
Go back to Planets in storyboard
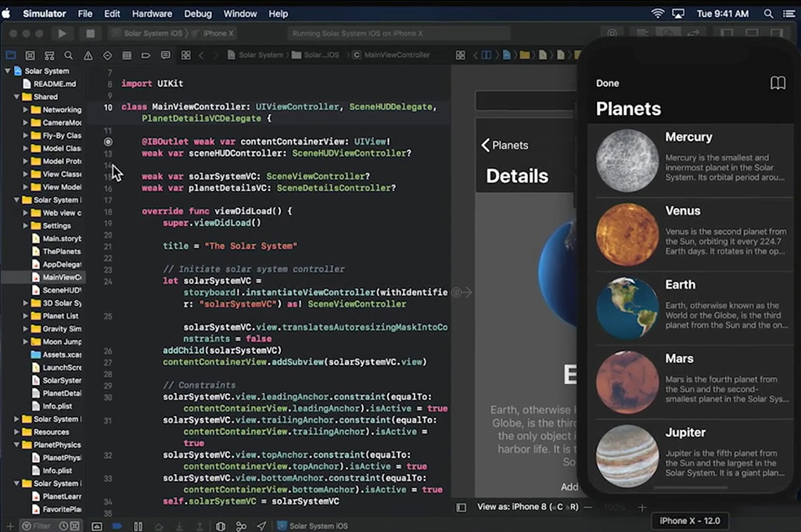[505, 145]
